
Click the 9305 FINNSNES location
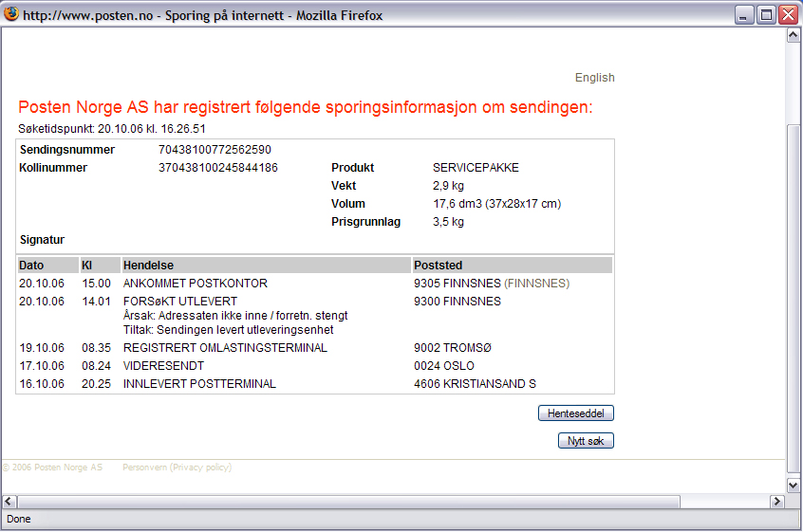coord(458,284)
